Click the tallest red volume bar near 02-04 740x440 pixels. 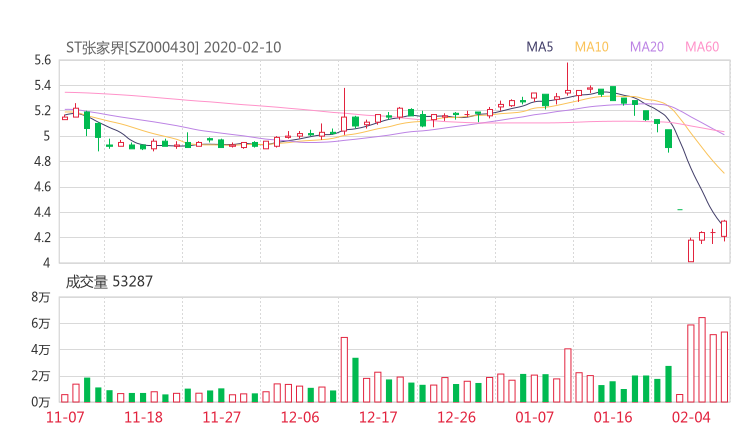coord(702,360)
